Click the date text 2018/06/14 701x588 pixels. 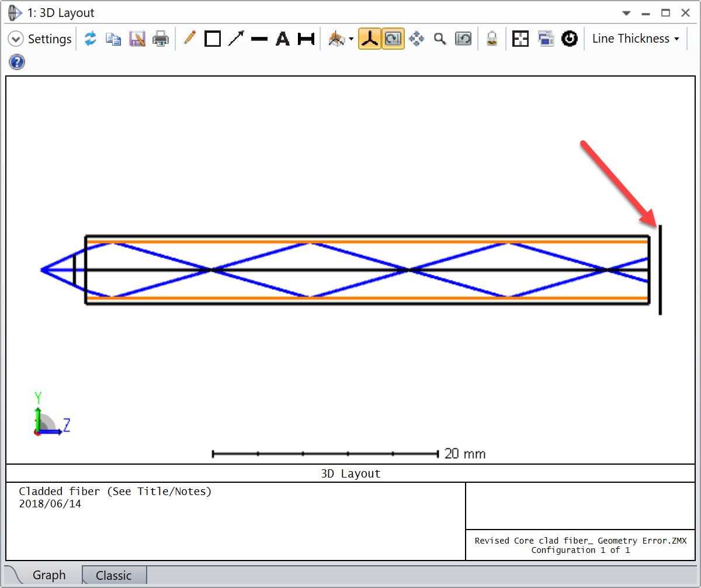pos(50,504)
